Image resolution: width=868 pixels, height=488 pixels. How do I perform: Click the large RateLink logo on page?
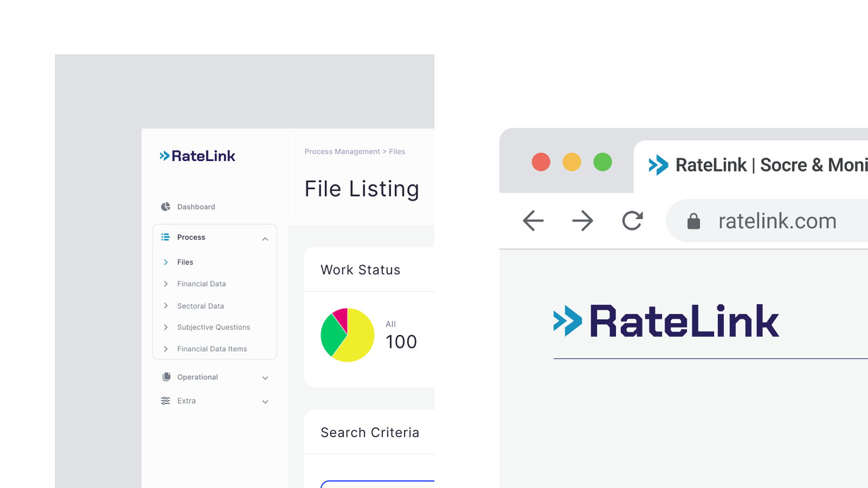click(666, 321)
